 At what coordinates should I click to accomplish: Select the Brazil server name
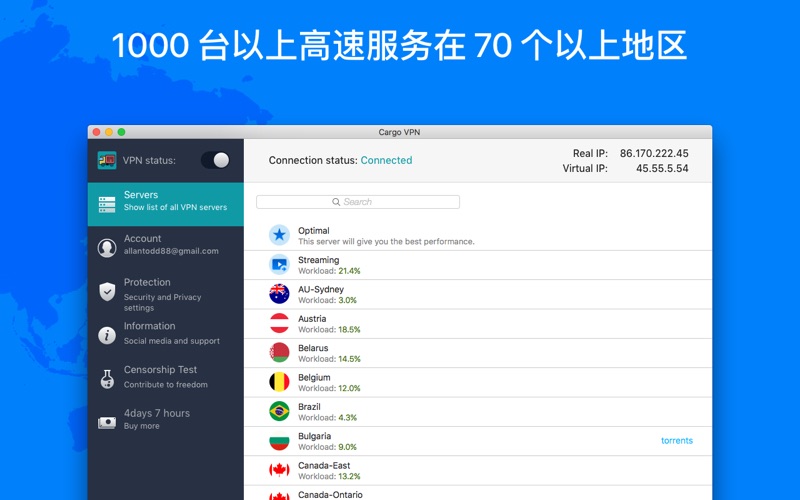(309, 407)
